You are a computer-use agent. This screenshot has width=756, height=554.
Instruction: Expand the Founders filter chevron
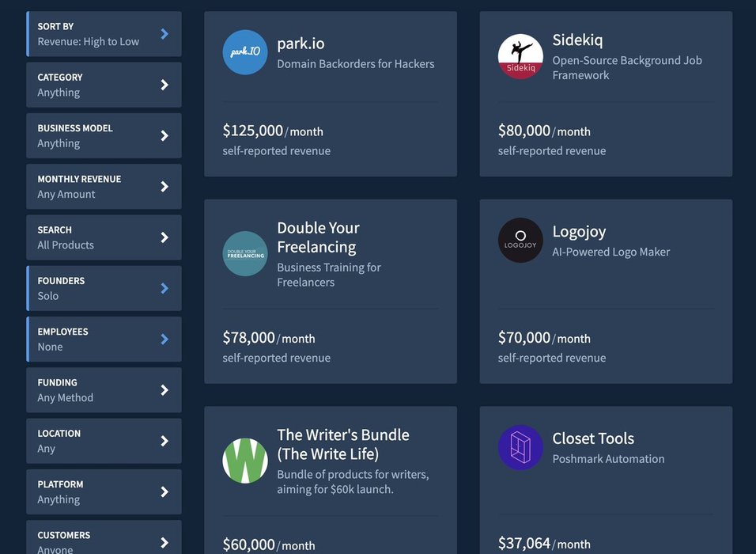tap(164, 288)
